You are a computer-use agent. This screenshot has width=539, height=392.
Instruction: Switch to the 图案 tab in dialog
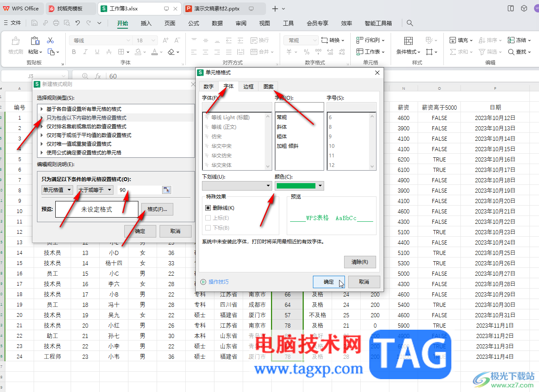click(268, 86)
